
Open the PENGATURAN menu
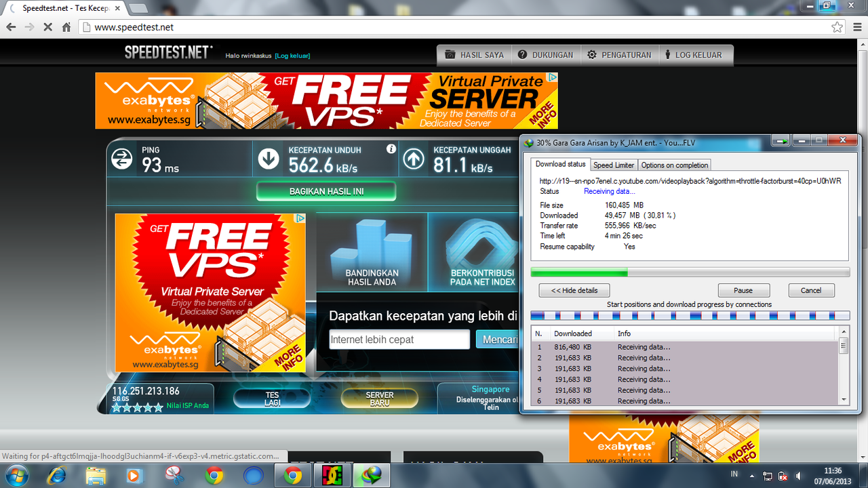pyautogui.click(x=619, y=55)
